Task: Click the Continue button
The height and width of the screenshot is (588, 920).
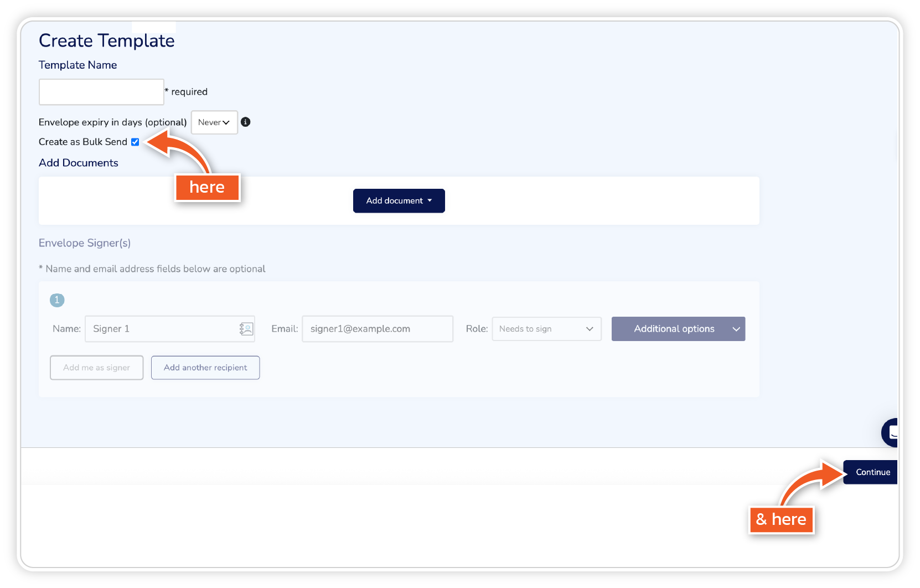Action: 871,472
